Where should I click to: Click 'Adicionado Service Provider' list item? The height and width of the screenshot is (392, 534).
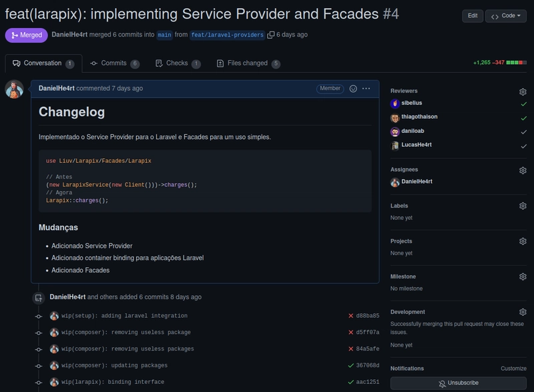click(x=91, y=246)
